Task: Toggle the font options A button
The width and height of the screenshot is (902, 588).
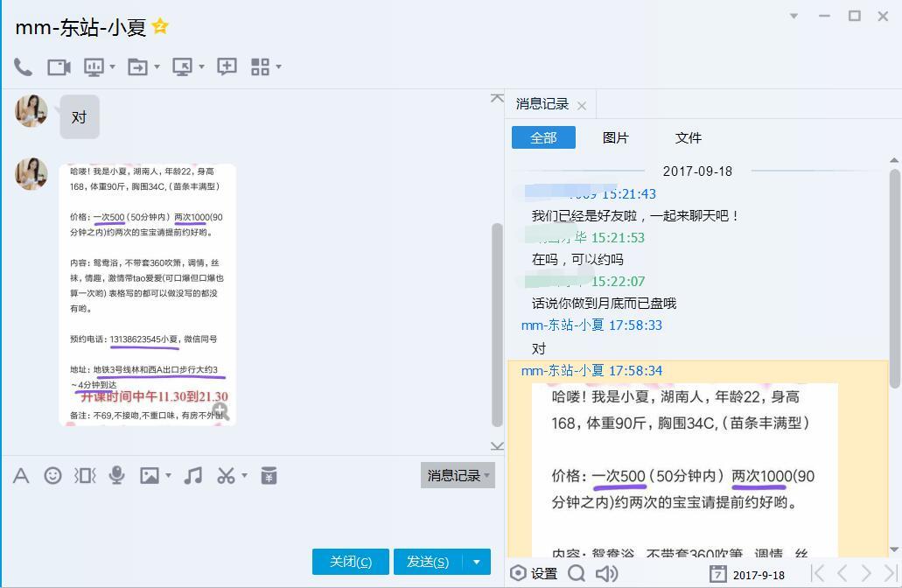Action: click(x=21, y=475)
